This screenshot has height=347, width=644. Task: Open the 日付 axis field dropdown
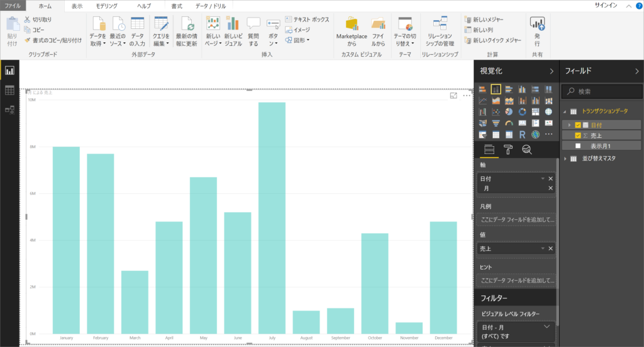(x=543, y=178)
